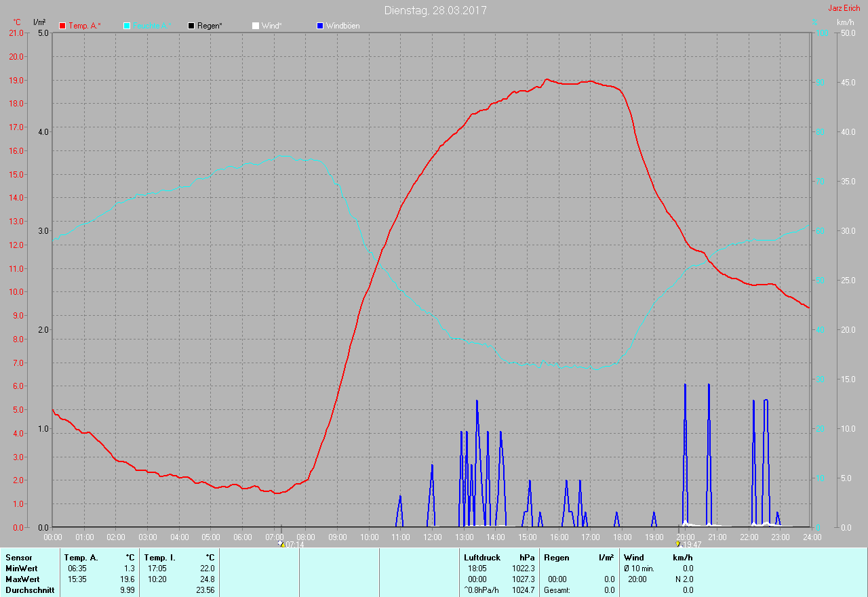The image size is (868, 597).
Task: Click the black Regen legend swatch
Action: click(191, 26)
